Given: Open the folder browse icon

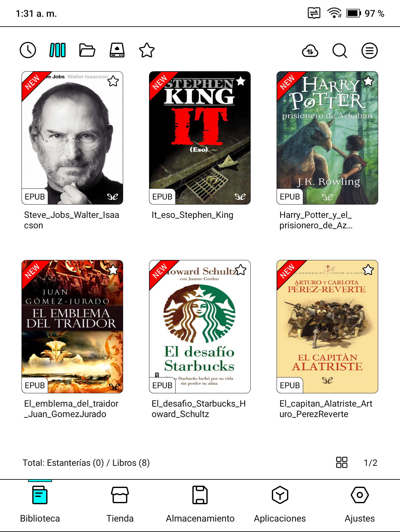Looking at the screenshot, I should pos(87,50).
